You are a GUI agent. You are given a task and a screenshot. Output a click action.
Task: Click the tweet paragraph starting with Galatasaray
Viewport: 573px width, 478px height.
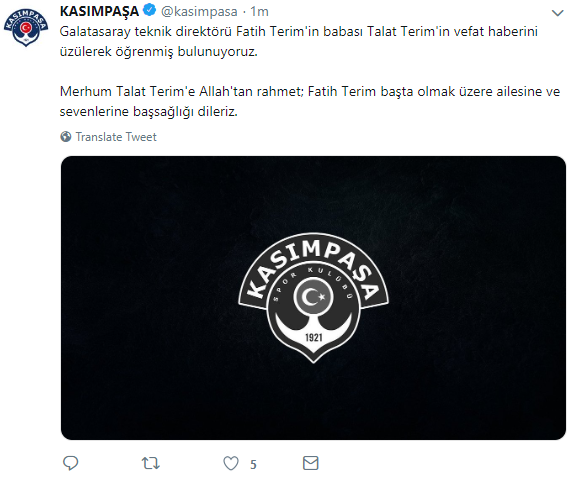click(x=299, y=41)
